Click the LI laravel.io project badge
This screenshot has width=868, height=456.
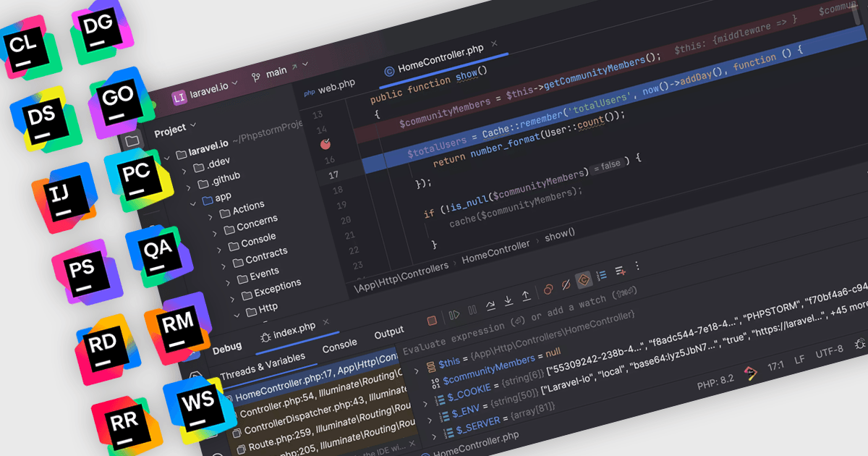(179, 96)
